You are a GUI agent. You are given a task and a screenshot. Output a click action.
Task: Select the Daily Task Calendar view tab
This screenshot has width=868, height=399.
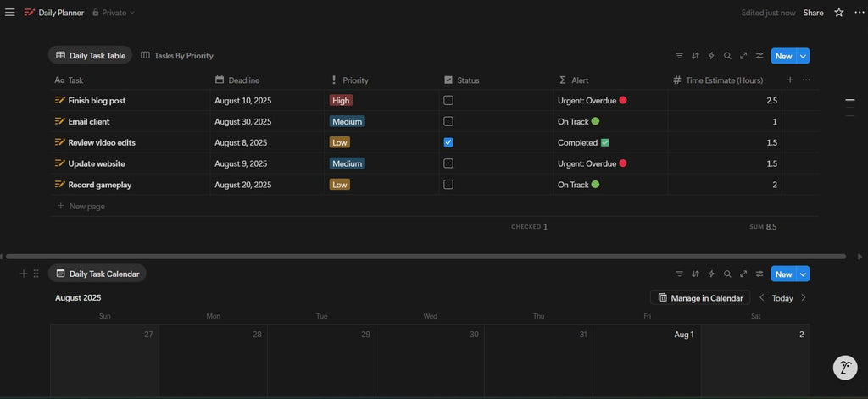point(97,274)
